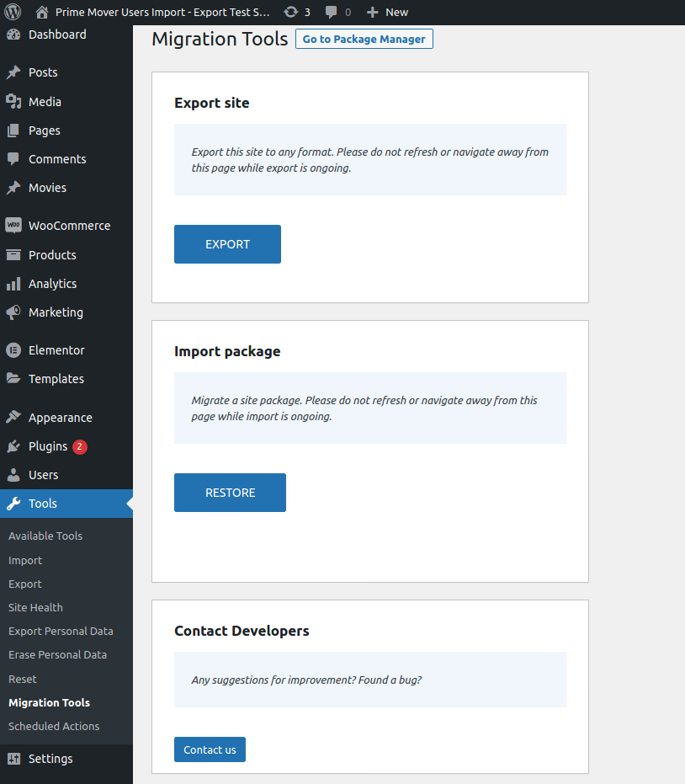Click the EXPORT button
Image resolution: width=685 pixels, height=784 pixels.
(x=227, y=244)
